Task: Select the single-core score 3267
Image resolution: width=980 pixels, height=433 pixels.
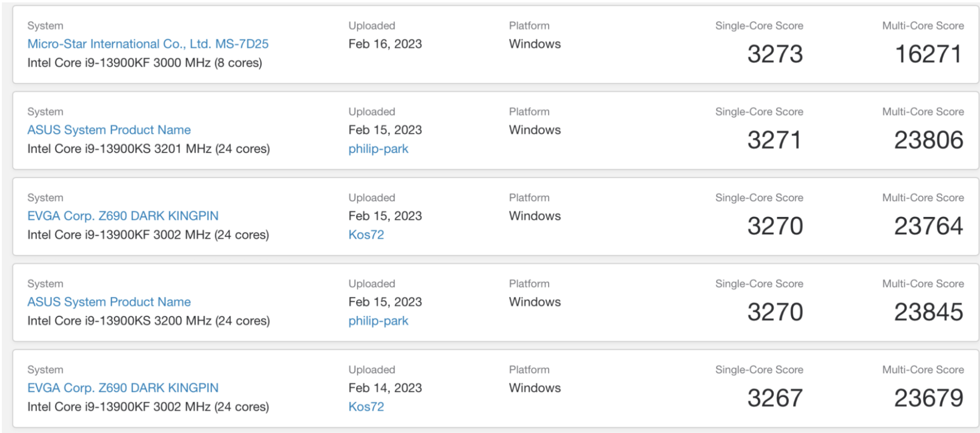Action: 775,398
